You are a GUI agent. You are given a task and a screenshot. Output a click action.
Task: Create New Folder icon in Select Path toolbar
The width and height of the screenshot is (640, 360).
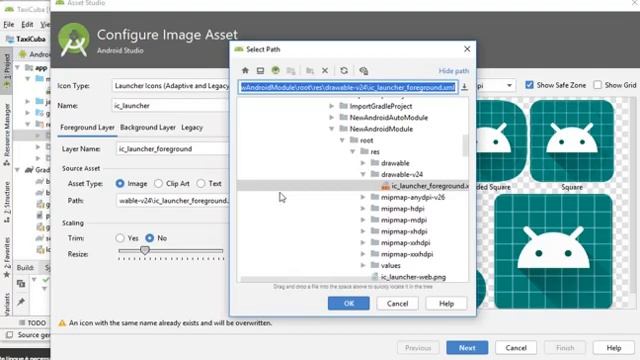click(x=310, y=71)
